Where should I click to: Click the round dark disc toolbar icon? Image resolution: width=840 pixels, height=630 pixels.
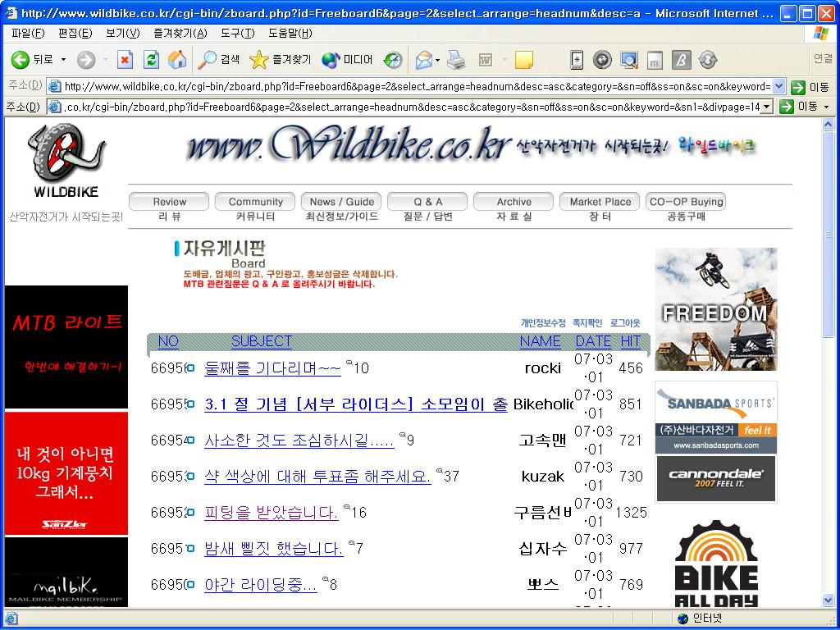[602, 59]
